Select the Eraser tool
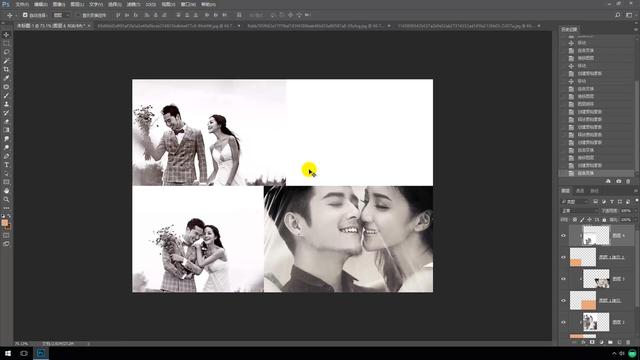 [x=6, y=122]
